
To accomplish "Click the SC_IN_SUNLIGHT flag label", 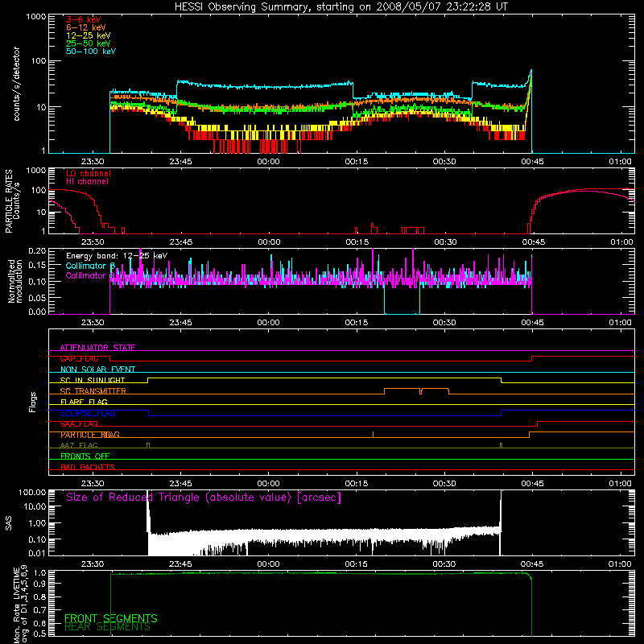I will coord(93,380).
